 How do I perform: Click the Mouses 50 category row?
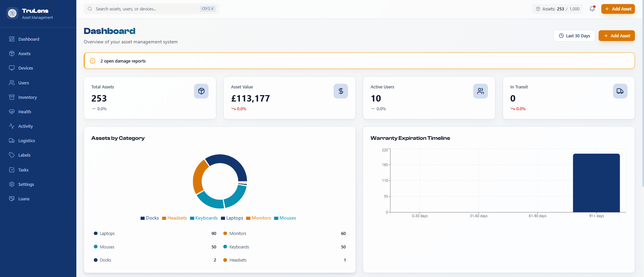click(x=155, y=247)
